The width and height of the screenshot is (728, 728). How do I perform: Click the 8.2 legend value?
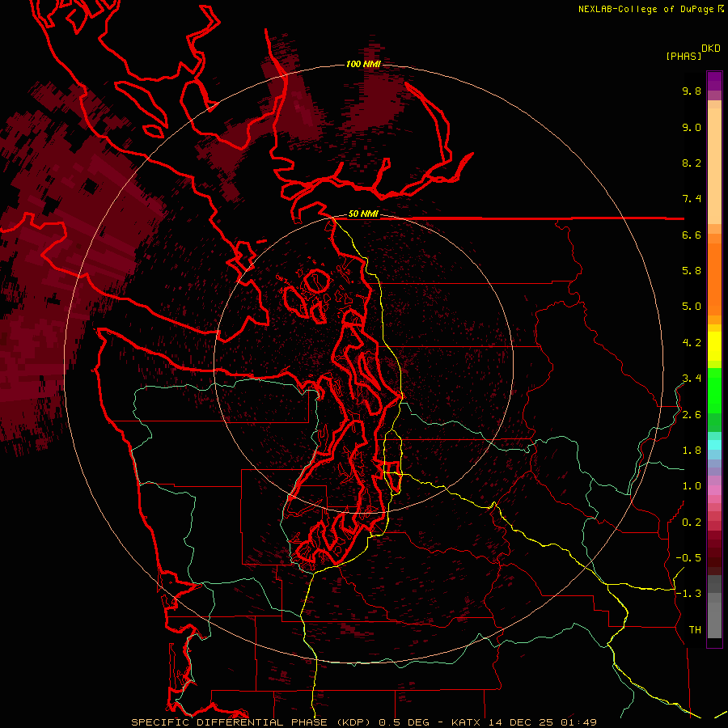click(692, 163)
